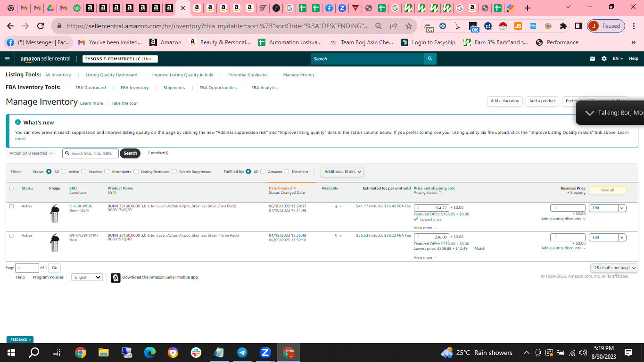The width and height of the screenshot is (644, 362).
Task: Open the Seller Central settings gear
Action: [x=604, y=59]
